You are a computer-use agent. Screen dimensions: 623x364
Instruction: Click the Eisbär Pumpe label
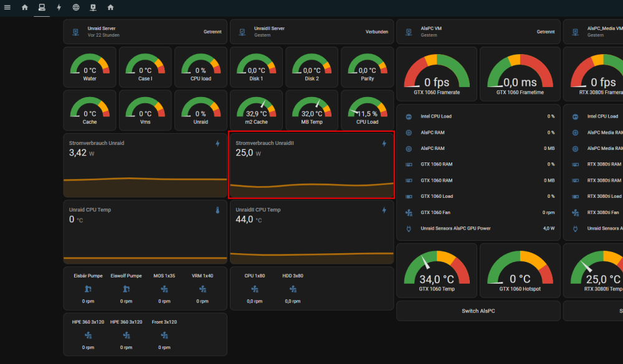click(88, 276)
